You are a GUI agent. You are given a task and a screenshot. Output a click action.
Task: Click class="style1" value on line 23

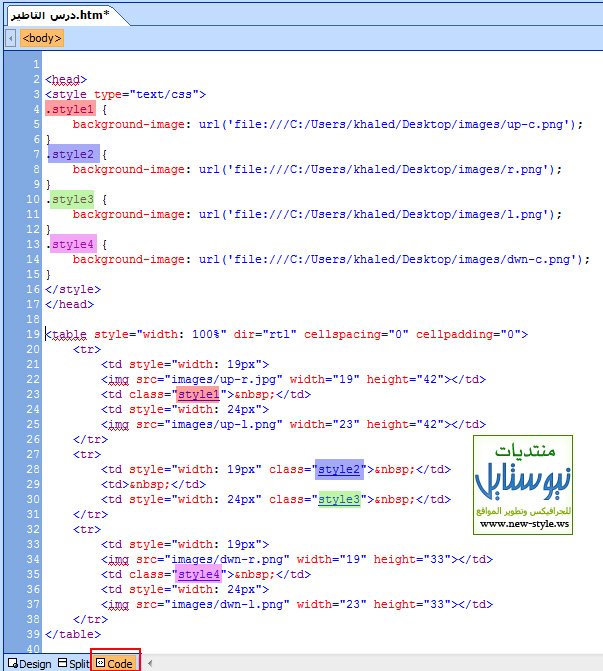198,394
